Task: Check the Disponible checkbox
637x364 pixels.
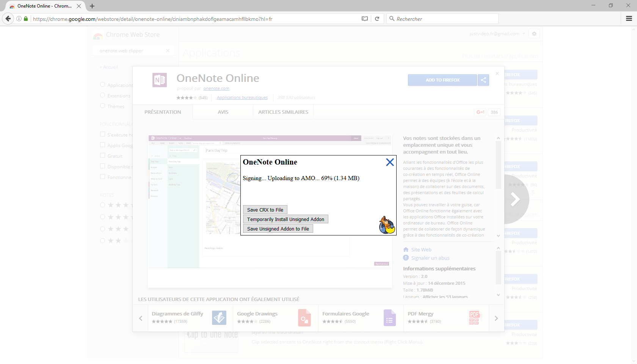Action: point(102,166)
